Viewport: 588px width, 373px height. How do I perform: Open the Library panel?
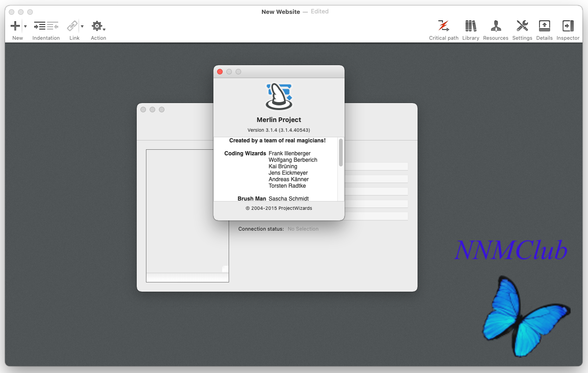(471, 26)
